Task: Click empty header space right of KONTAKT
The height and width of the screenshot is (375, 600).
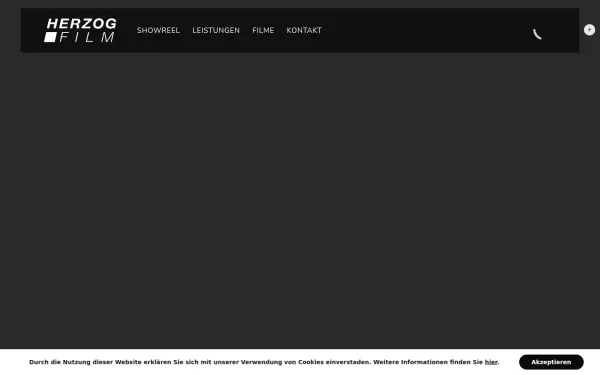Action: pyautogui.click(x=425, y=30)
